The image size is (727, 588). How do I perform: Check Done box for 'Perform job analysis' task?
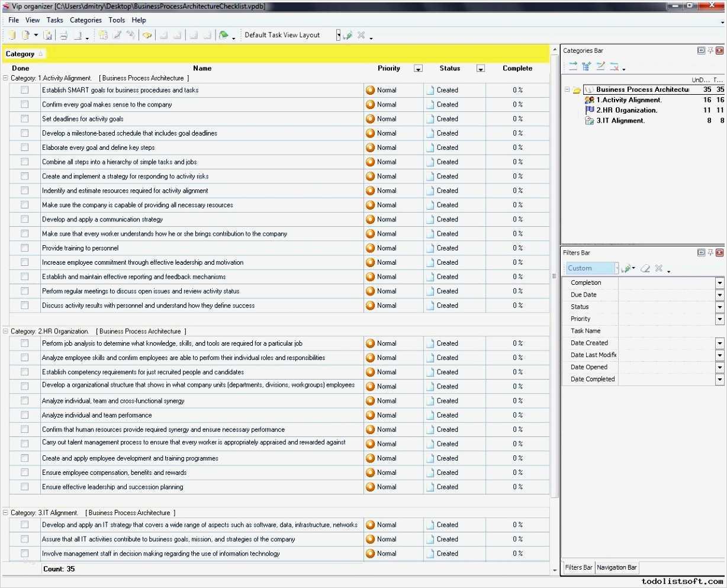tap(25, 343)
